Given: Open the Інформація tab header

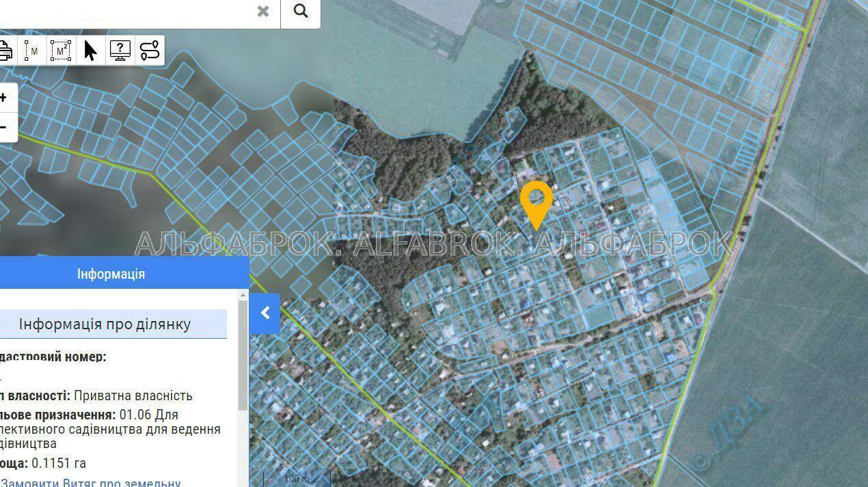Looking at the screenshot, I should [x=111, y=274].
